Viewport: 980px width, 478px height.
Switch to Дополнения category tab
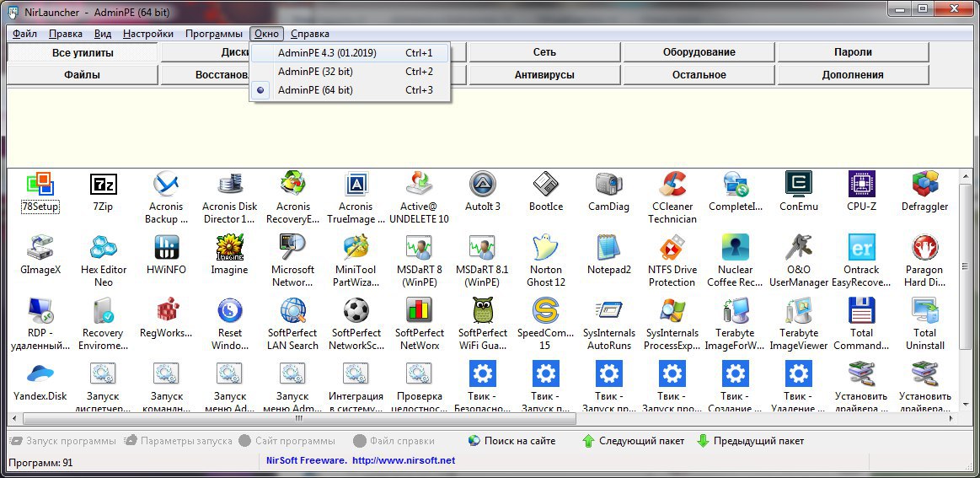tap(853, 75)
